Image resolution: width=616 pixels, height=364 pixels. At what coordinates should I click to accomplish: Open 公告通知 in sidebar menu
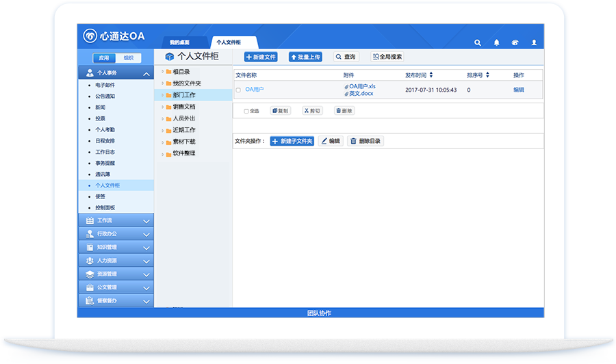coord(105,96)
